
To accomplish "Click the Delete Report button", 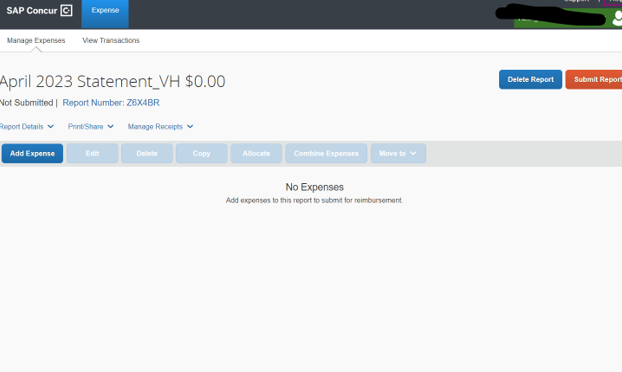I will [530, 80].
